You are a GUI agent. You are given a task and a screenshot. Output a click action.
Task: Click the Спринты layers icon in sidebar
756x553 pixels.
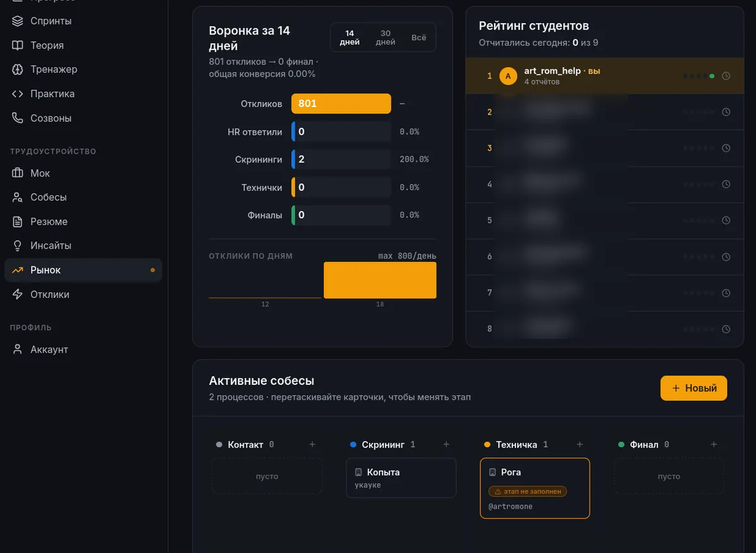point(18,21)
